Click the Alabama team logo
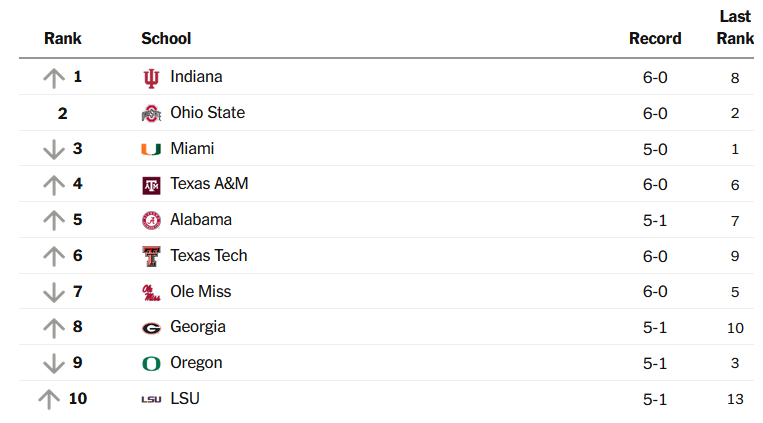This screenshot has width=763, height=423. click(x=151, y=220)
